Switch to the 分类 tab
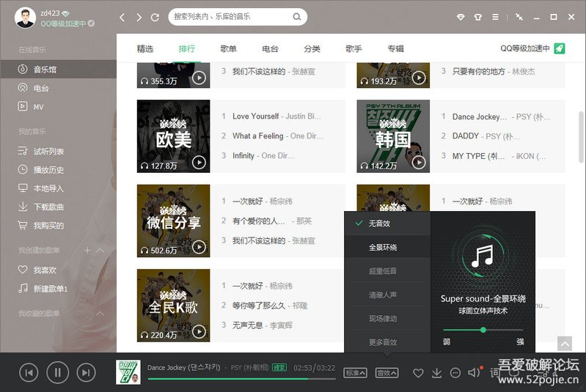Viewport: 586px width, 392px height. 312,49
